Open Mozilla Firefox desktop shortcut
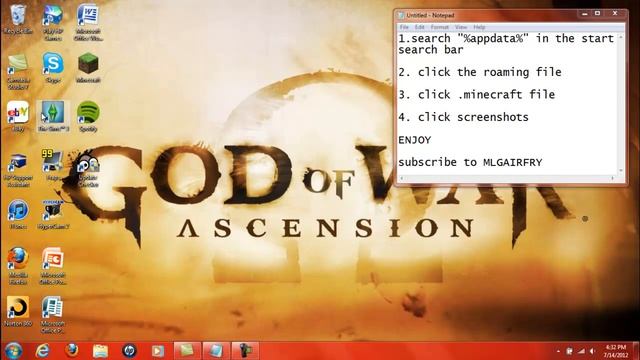This screenshot has height=360, width=640. click(x=18, y=265)
